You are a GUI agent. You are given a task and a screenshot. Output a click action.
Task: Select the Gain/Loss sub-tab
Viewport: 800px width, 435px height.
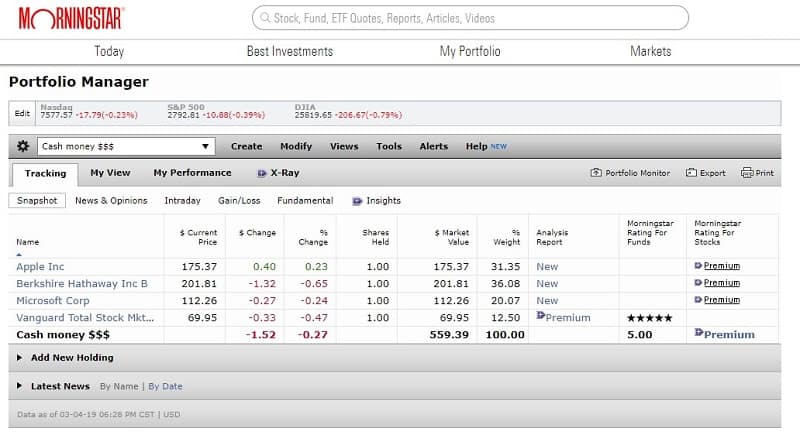click(239, 200)
